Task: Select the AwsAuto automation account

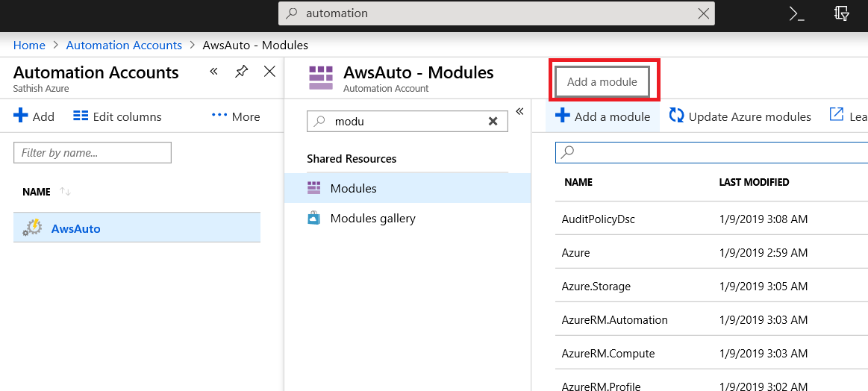Action: [75, 228]
